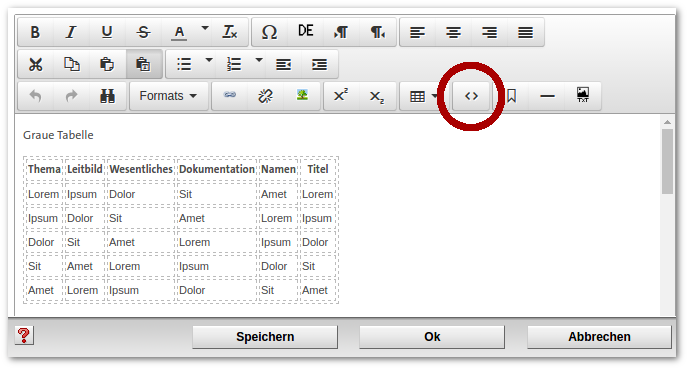Expand the bullet list style arrow
Image resolution: width=688 pixels, height=369 pixels.
click(x=209, y=61)
